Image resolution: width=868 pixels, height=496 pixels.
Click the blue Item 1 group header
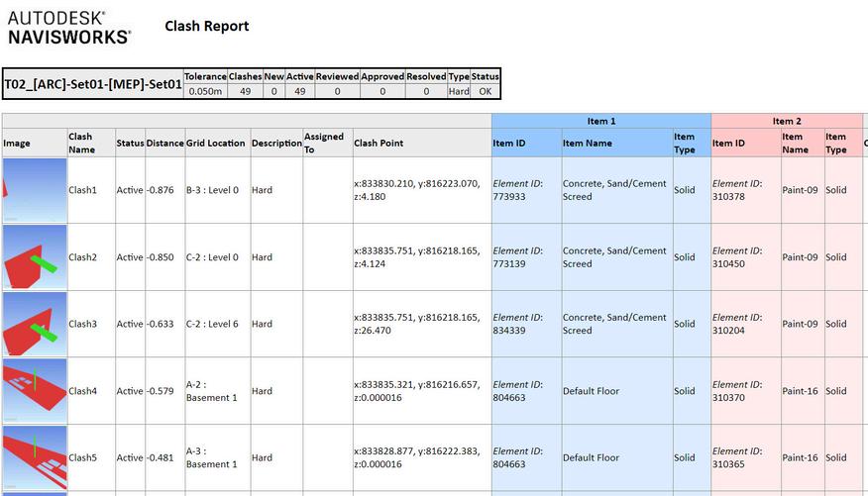(x=601, y=121)
